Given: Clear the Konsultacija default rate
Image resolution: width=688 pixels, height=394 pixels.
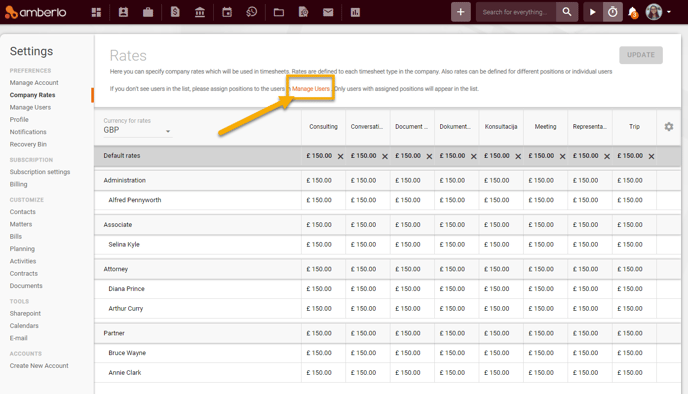Looking at the screenshot, I should [518, 157].
